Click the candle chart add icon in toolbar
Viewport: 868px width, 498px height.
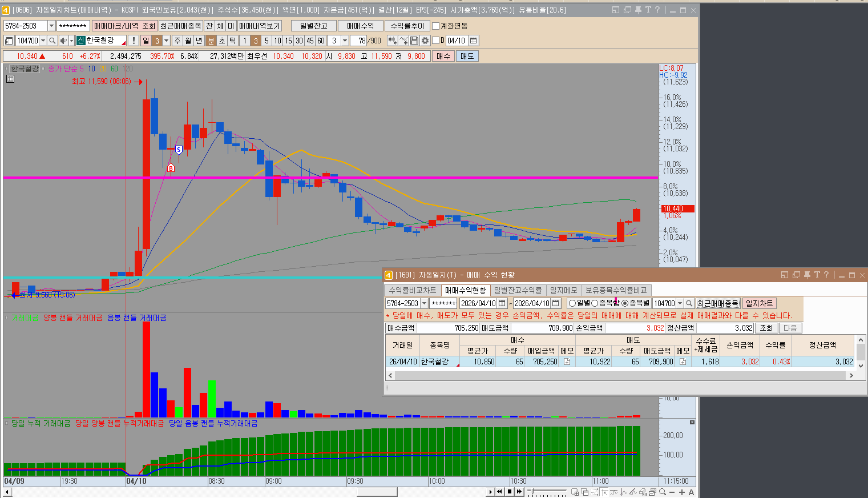(x=392, y=41)
